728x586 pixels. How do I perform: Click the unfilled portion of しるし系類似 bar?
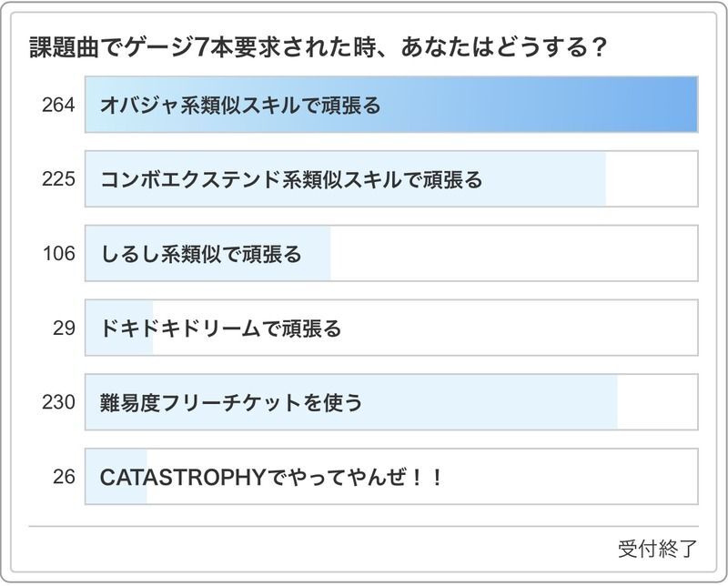[x=510, y=254]
